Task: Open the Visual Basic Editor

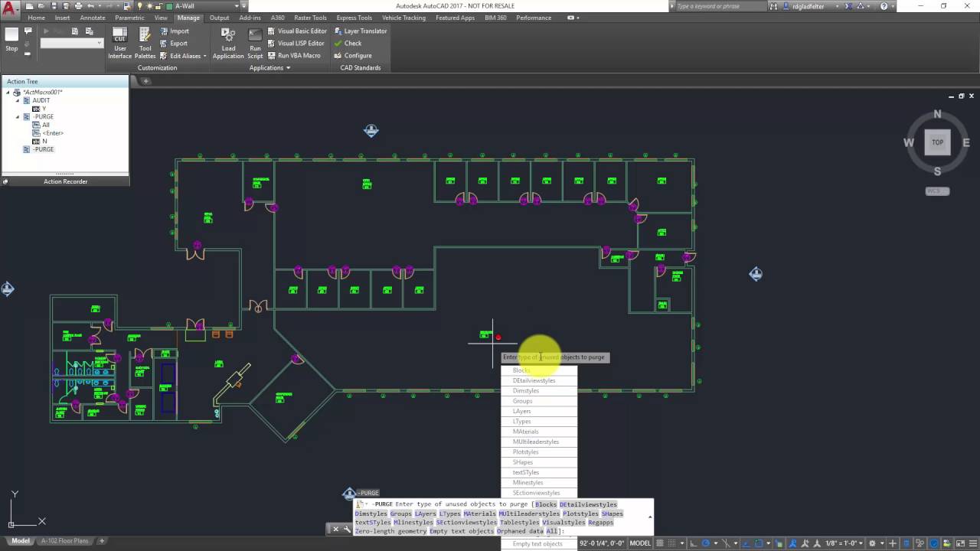Action: point(297,31)
